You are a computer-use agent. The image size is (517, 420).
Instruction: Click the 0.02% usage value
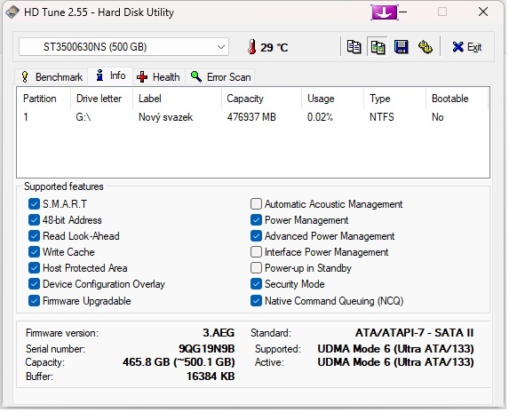click(320, 117)
